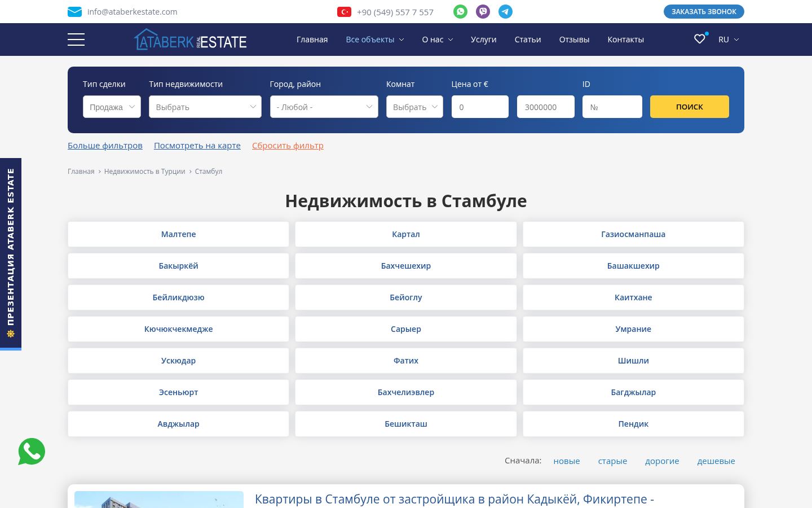Image resolution: width=812 pixels, height=508 pixels.
Task: Open the Контакты menu item
Action: [626, 40]
